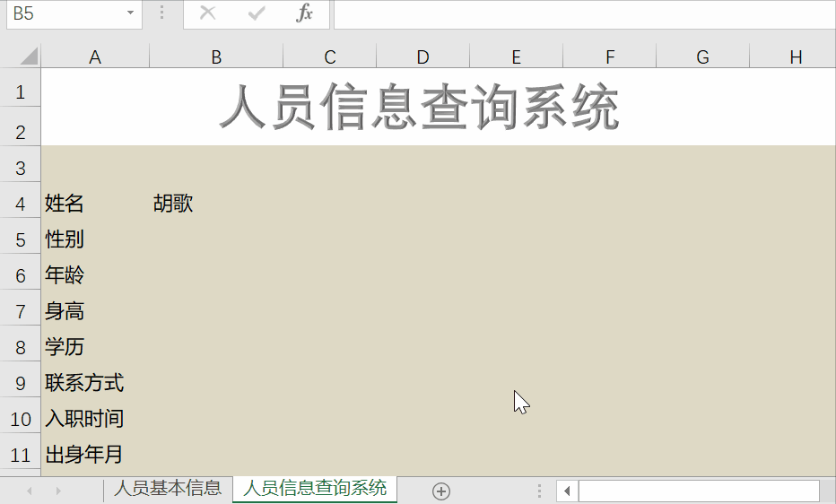Select the 人员信息查询系统 sheet tab
This screenshot has height=504, width=836.
coord(315,489)
